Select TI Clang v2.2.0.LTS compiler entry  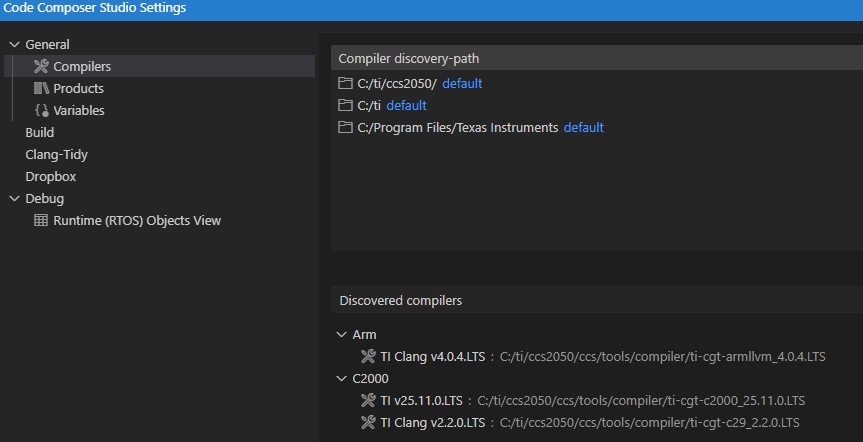tap(433, 423)
